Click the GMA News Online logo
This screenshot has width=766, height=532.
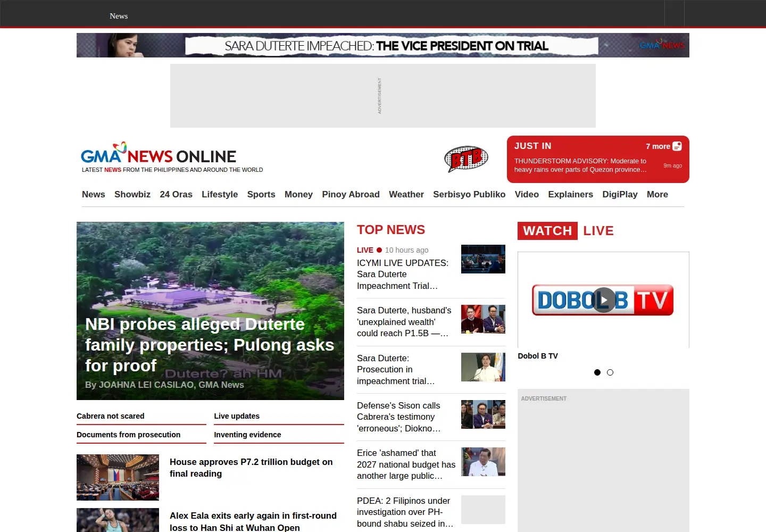pyautogui.click(x=159, y=153)
